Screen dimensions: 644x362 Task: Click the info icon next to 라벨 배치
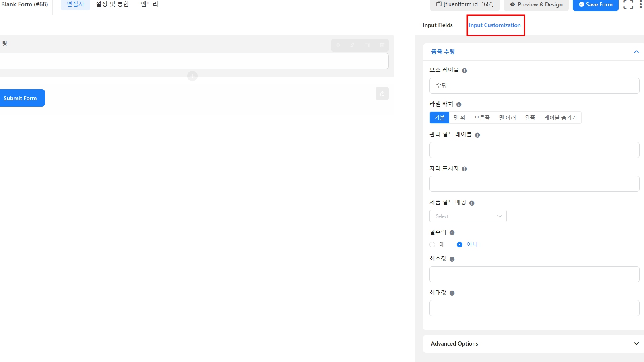point(459,105)
